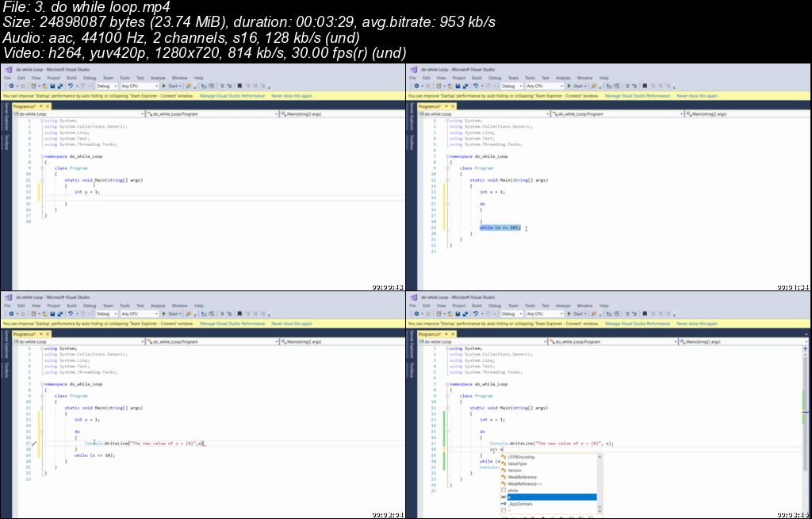Close Program.cs tab in bottom-left frame
The image size is (812, 519).
48,334
